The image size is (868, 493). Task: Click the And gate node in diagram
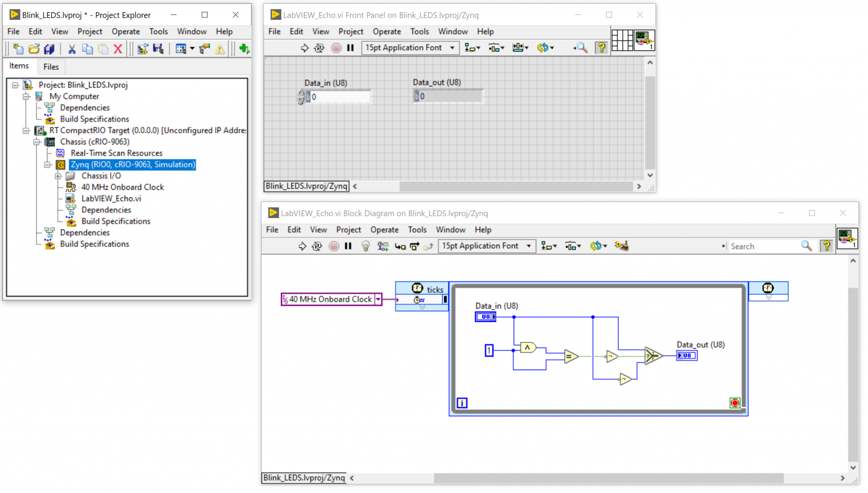[x=528, y=348]
